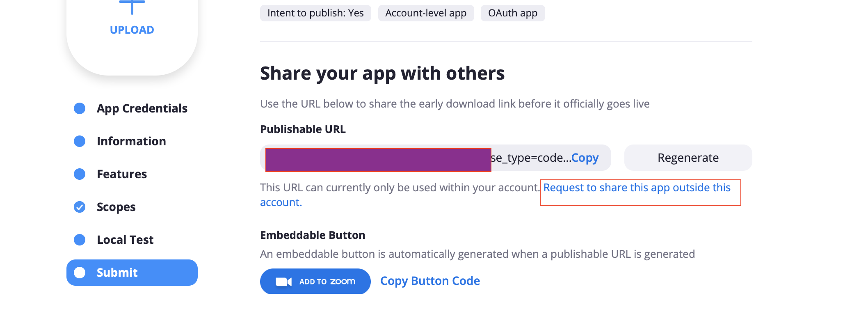Go to the Information section
The image size is (868, 312).
pos(131,141)
